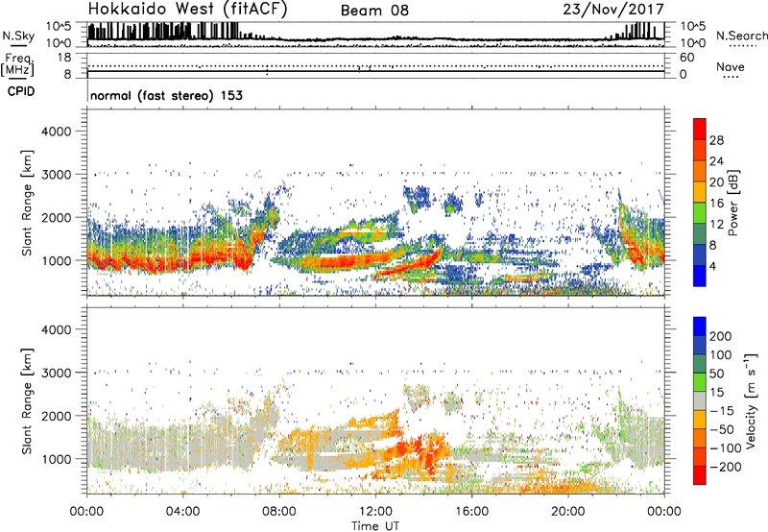
Task: Click the '04:00' time axis label
Action: [182, 512]
